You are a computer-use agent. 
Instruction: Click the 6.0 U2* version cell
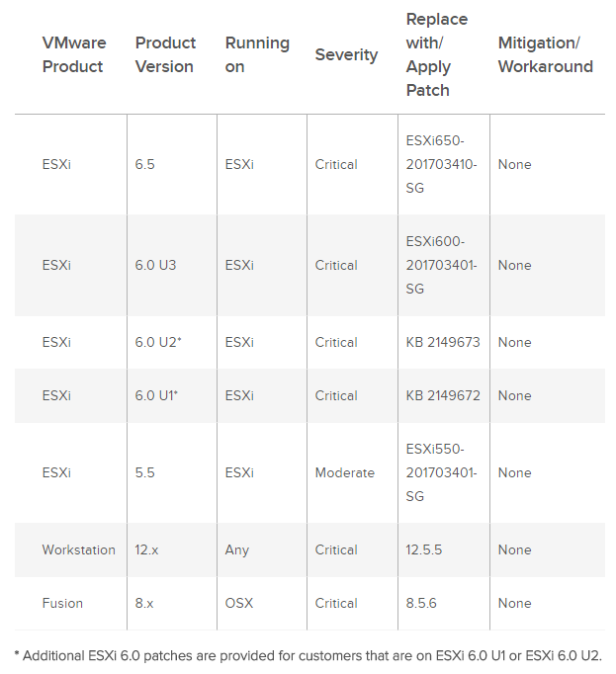pos(158,342)
